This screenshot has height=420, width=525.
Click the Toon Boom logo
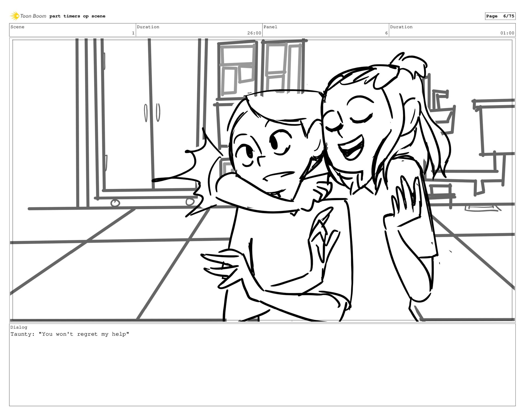coord(28,16)
